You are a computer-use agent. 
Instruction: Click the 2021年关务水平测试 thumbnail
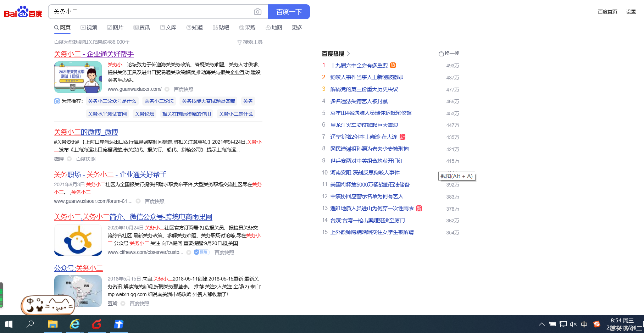click(x=78, y=77)
